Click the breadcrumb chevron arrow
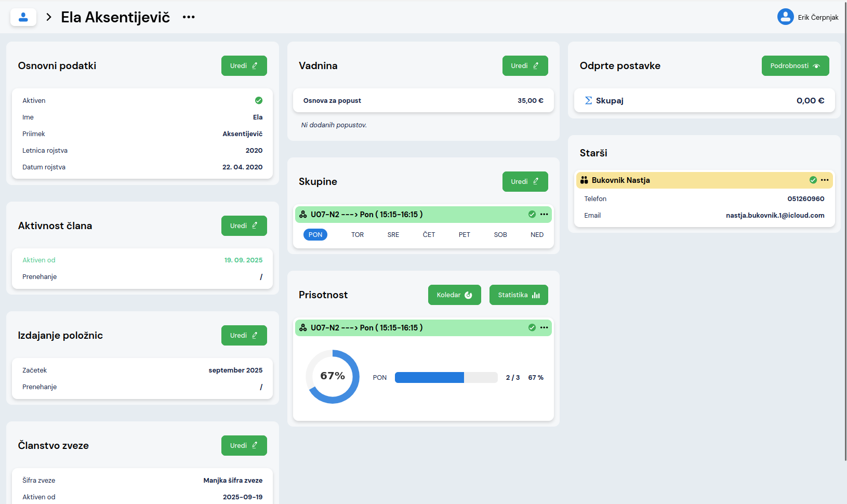 click(x=49, y=17)
